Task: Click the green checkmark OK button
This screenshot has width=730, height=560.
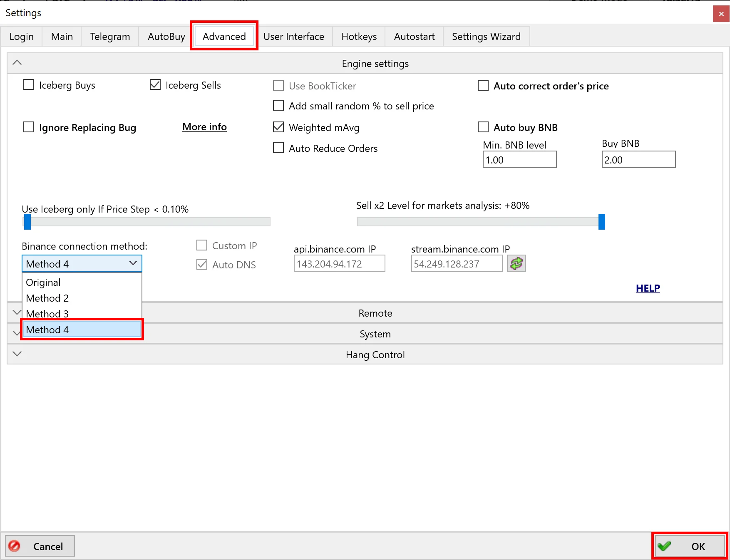Action: click(690, 546)
